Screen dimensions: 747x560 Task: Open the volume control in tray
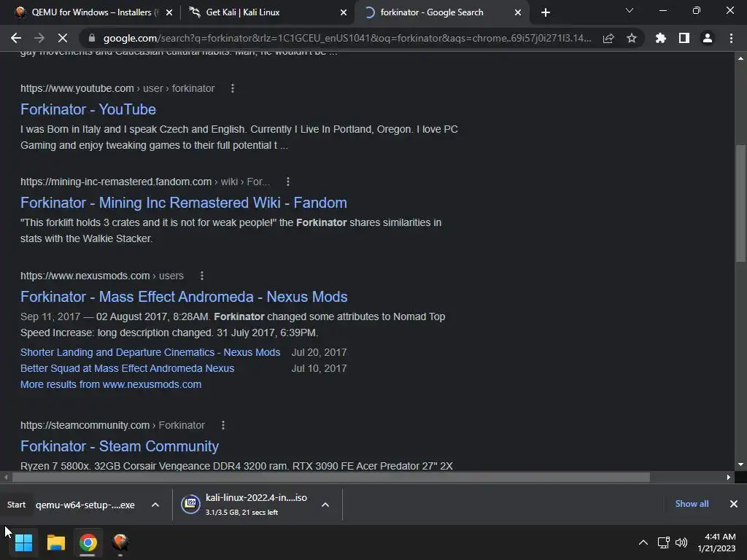click(681, 542)
